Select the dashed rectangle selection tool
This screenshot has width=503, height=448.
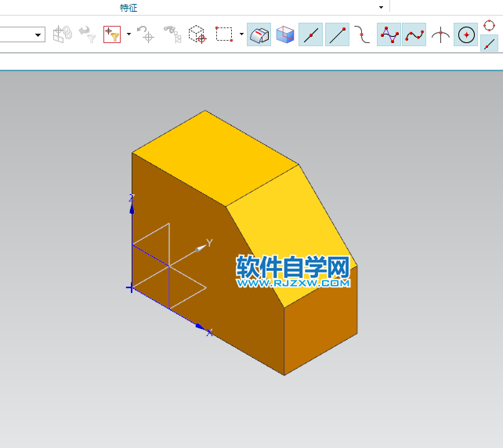point(224,35)
